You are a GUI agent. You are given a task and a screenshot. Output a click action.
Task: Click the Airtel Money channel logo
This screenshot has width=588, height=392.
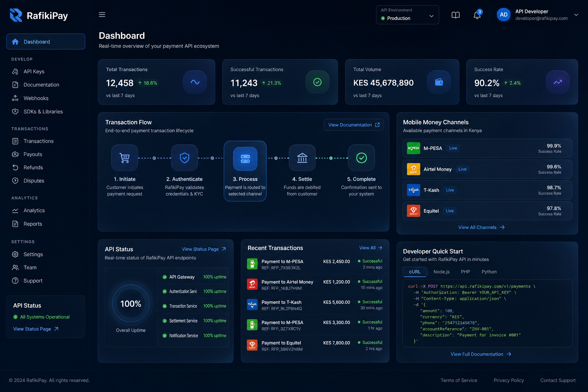(x=413, y=169)
